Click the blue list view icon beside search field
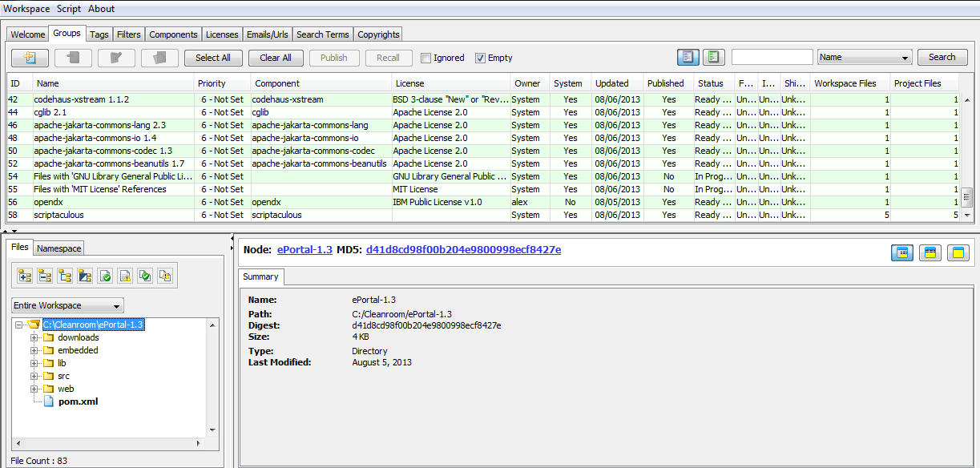This screenshot has height=468, width=980. pyautogui.click(x=688, y=58)
